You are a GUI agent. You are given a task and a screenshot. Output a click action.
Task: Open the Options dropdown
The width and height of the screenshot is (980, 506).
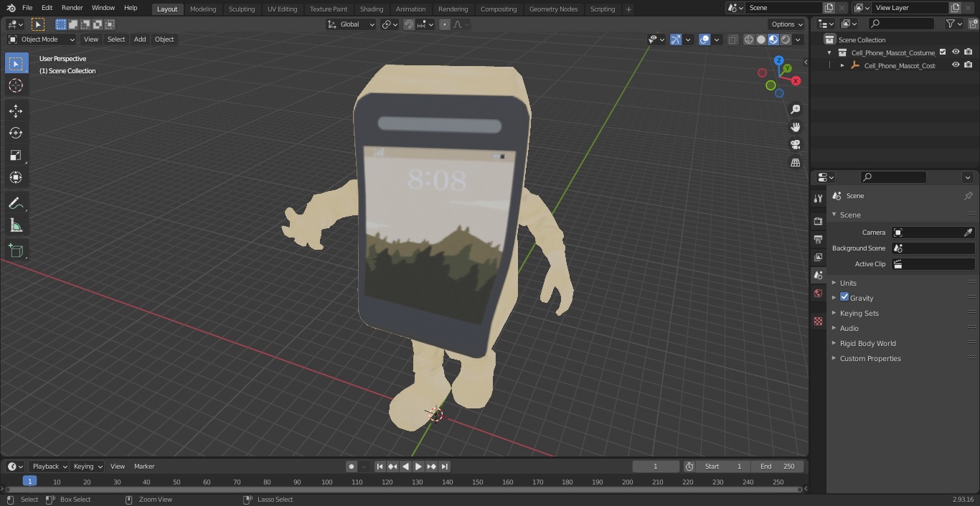787,24
